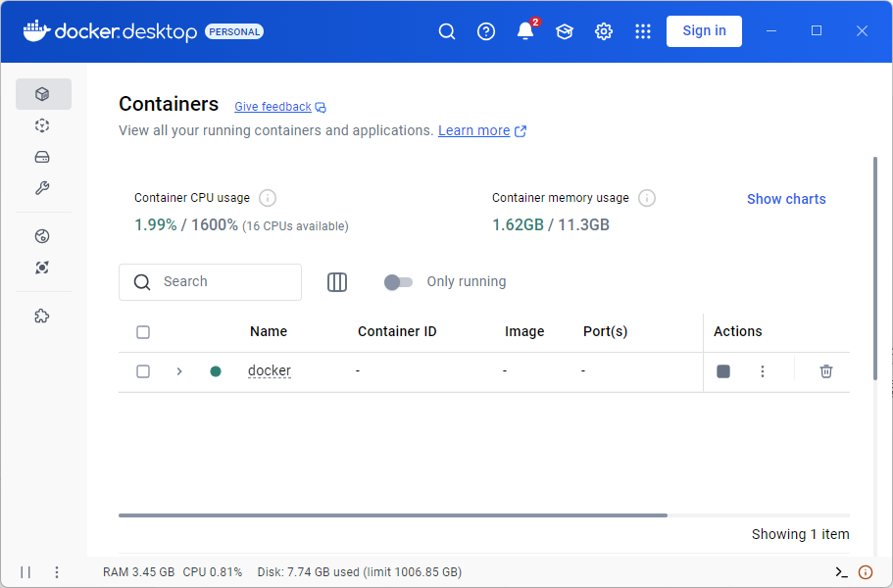This screenshot has height=588, width=893.
Task: Click the horizontal table scrollbar
Action: coord(393,515)
